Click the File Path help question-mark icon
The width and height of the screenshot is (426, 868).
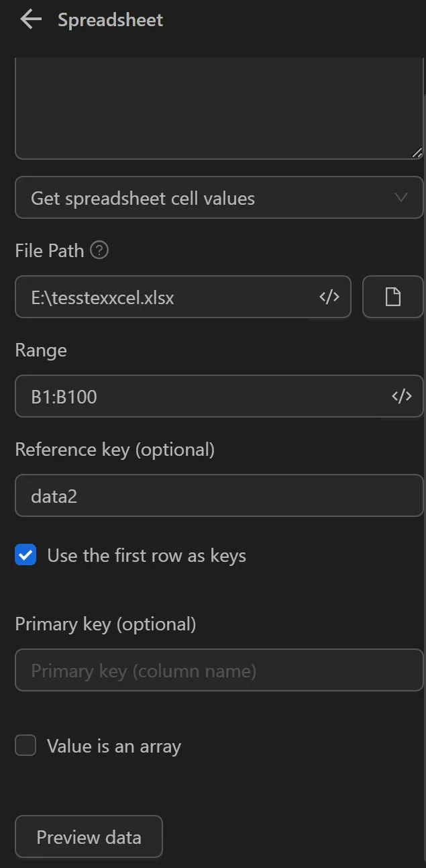point(99,250)
